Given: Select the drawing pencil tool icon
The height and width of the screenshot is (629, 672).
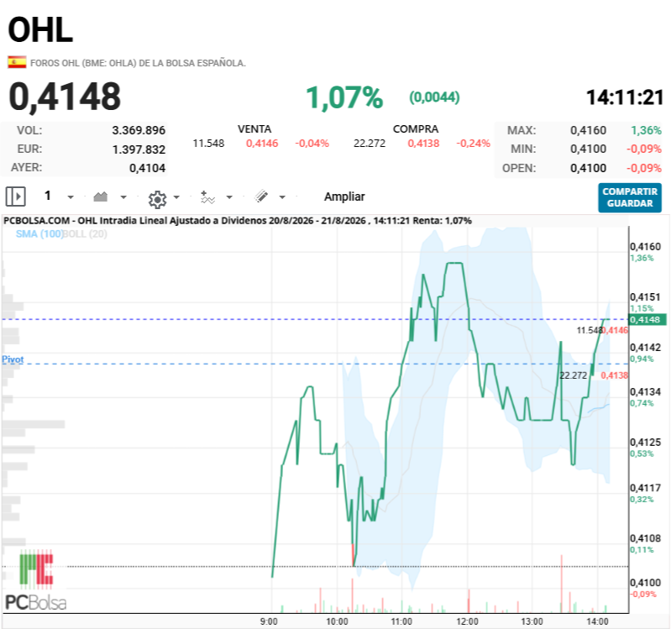Looking at the screenshot, I should 261,197.
